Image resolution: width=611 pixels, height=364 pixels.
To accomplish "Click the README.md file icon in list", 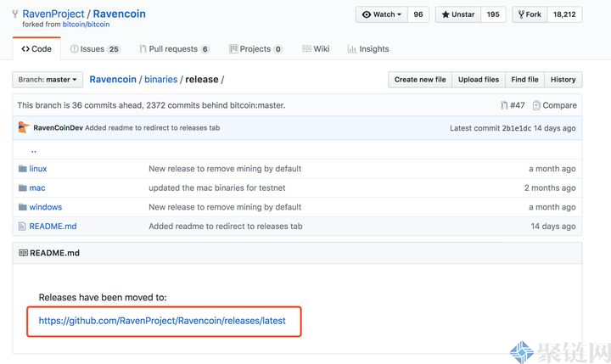I will pyautogui.click(x=22, y=226).
